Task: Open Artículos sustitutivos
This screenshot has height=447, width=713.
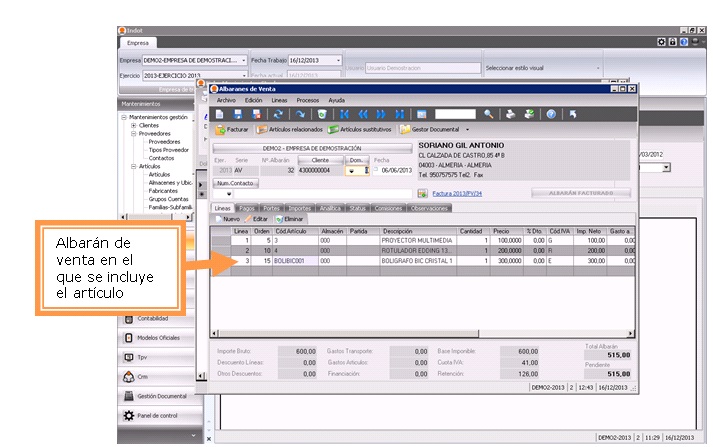Action: (360, 129)
